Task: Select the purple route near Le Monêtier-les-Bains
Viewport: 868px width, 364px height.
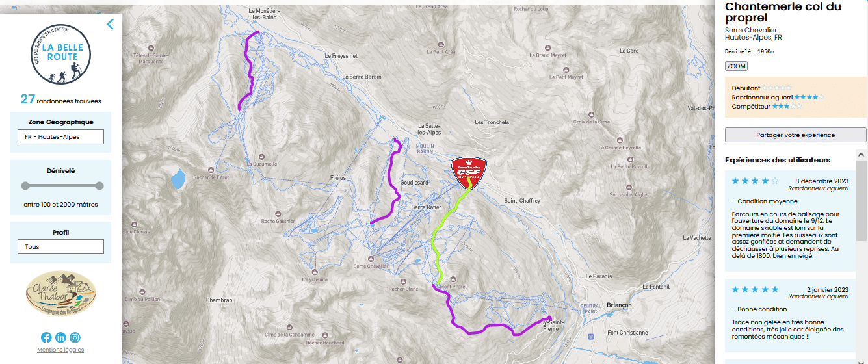Action: point(250,68)
